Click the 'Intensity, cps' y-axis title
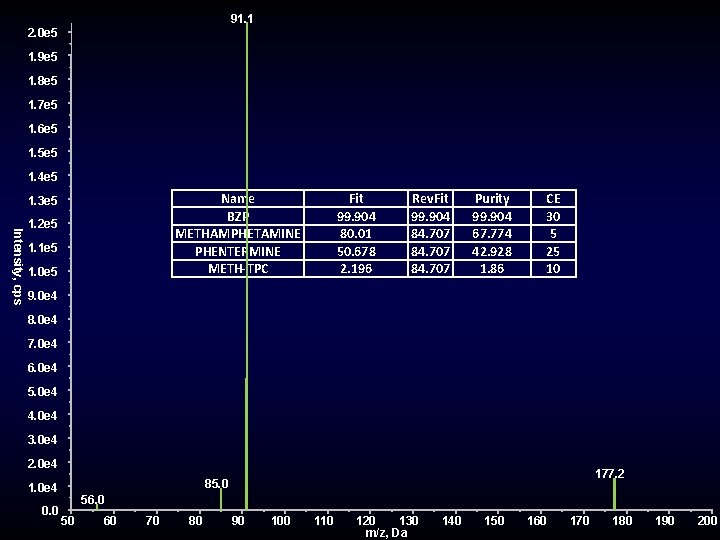This screenshot has width=720, height=540. pyautogui.click(x=17, y=267)
